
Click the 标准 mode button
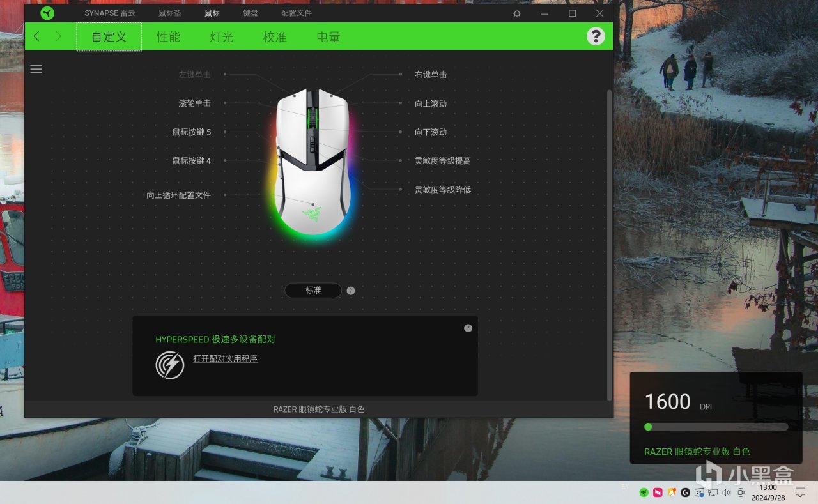click(313, 291)
